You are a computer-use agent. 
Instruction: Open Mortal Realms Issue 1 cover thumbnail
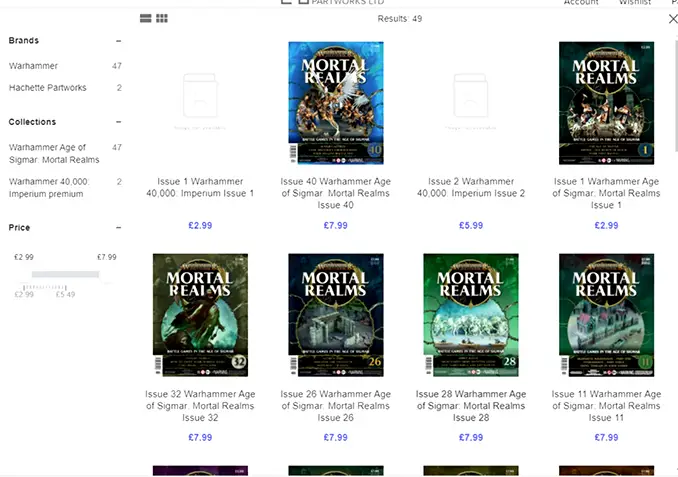coord(606,103)
